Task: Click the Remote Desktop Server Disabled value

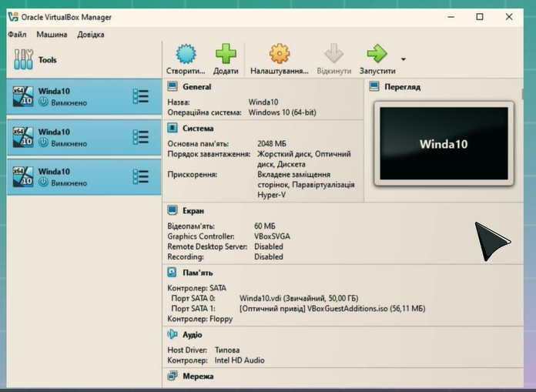Action: coord(269,246)
